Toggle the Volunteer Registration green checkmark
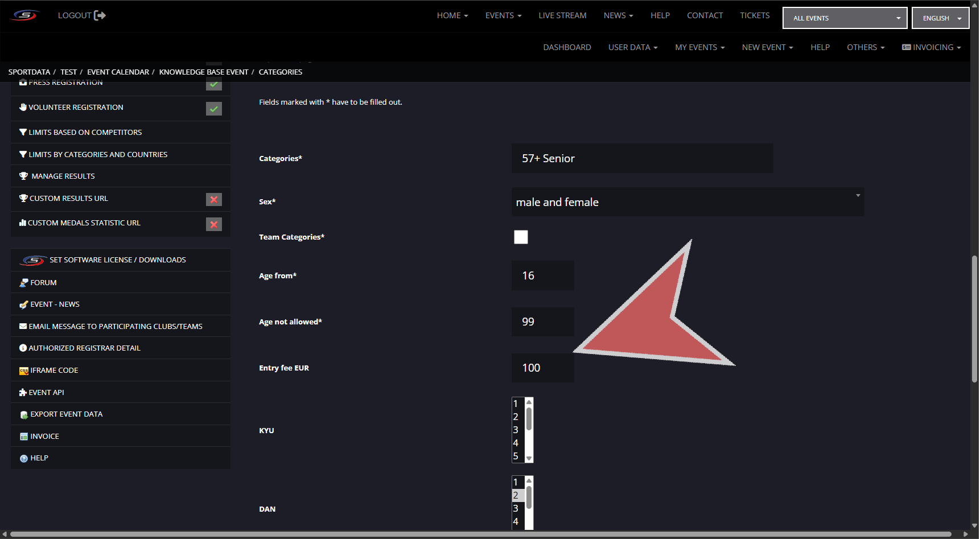The image size is (980, 539). pos(214,109)
